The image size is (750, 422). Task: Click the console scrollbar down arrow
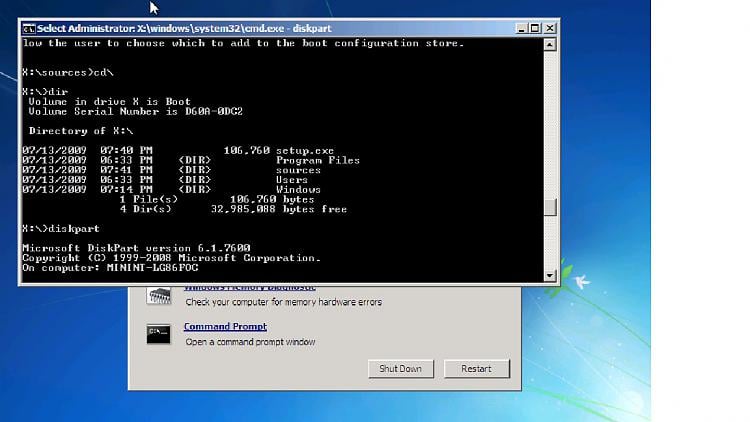pyautogui.click(x=550, y=275)
